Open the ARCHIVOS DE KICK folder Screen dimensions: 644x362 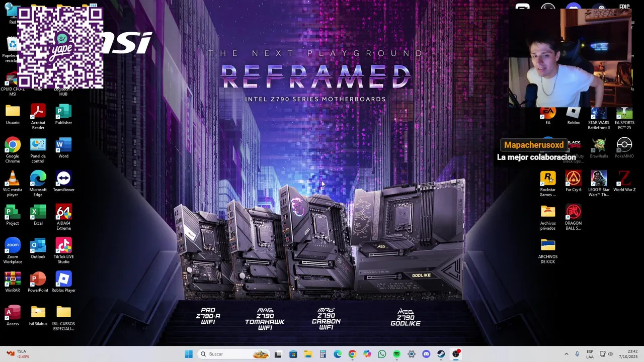548,251
